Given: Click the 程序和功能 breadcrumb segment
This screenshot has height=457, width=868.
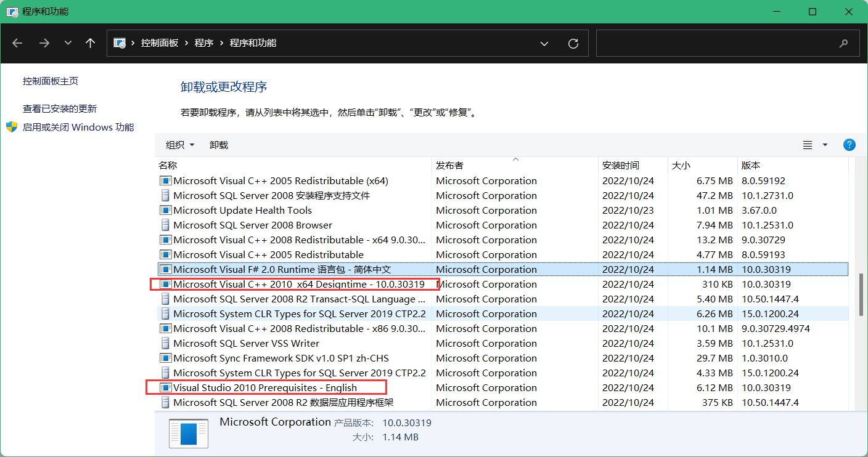Looking at the screenshot, I should 253,43.
